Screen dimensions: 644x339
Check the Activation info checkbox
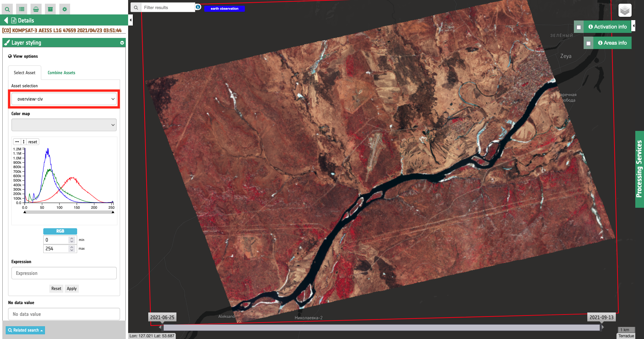pyautogui.click(x=579, y=27)
